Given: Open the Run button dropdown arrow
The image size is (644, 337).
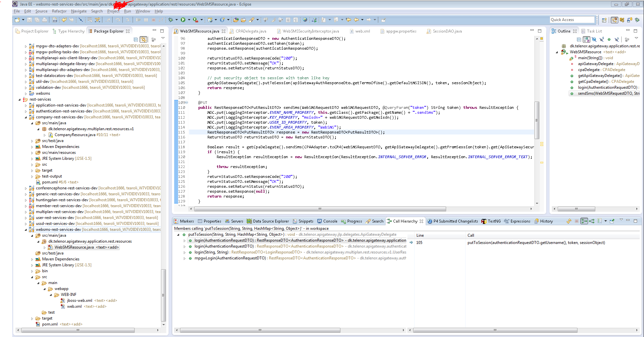Looking at the screenshot, I should click(x=189, y=20).
